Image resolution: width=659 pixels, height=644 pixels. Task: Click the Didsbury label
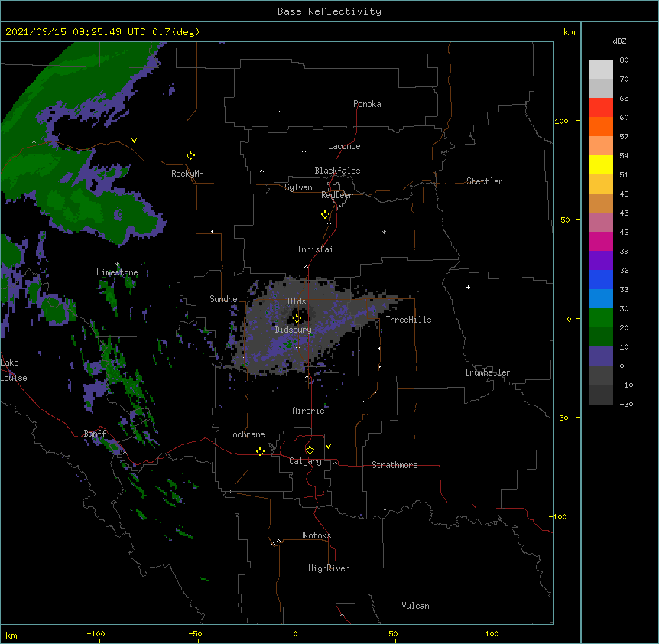click(294, 330)
